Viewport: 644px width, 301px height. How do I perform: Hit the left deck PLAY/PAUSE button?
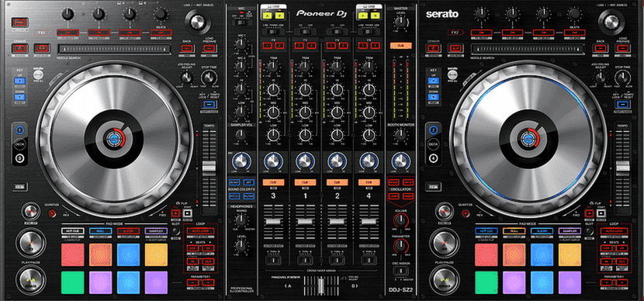coord(31,280)
